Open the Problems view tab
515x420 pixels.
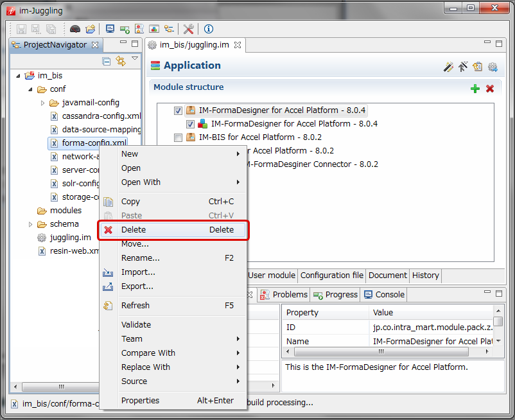284,295
